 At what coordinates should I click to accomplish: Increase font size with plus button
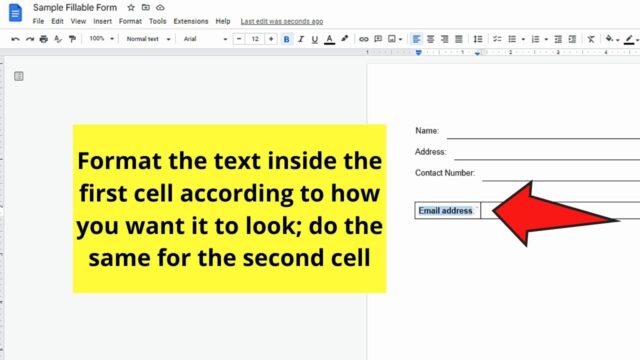(x=271, y=39)
